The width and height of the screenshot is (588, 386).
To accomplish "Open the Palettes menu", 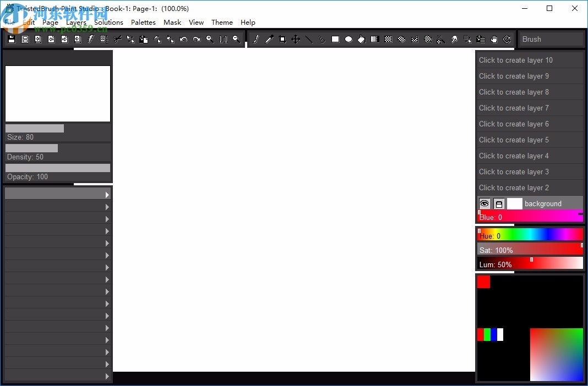I will 143,22.
